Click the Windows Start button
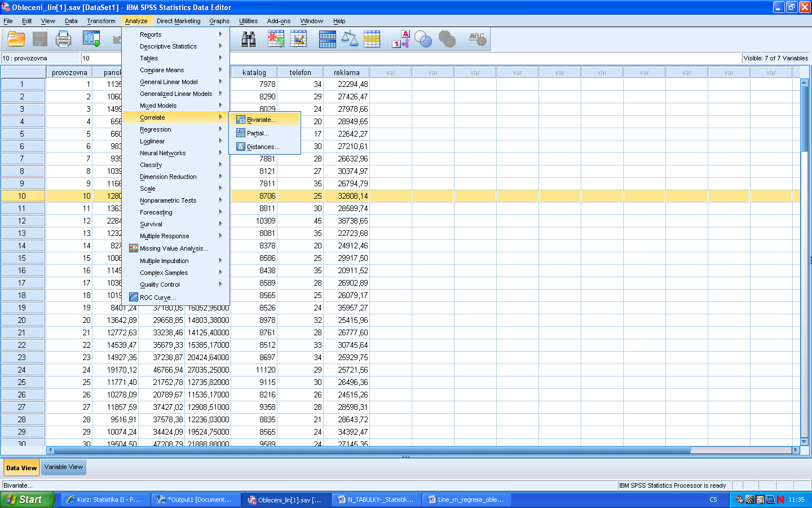 click(28, 500)
